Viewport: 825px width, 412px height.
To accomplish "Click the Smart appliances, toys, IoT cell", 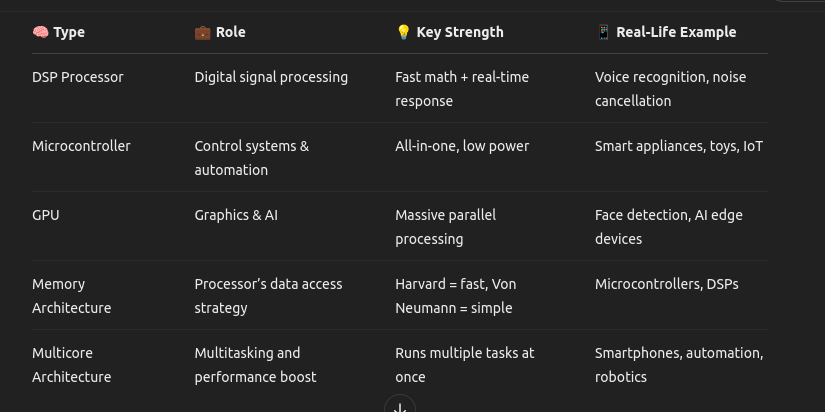I will click(x=679, y=146).
